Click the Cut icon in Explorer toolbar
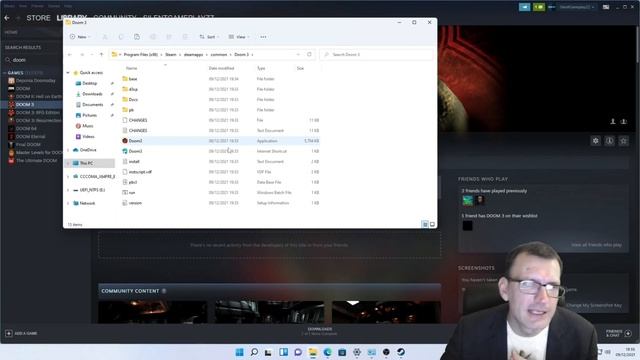Image resolution: width=640 pixels, height=360 pixels. (105, 37)
